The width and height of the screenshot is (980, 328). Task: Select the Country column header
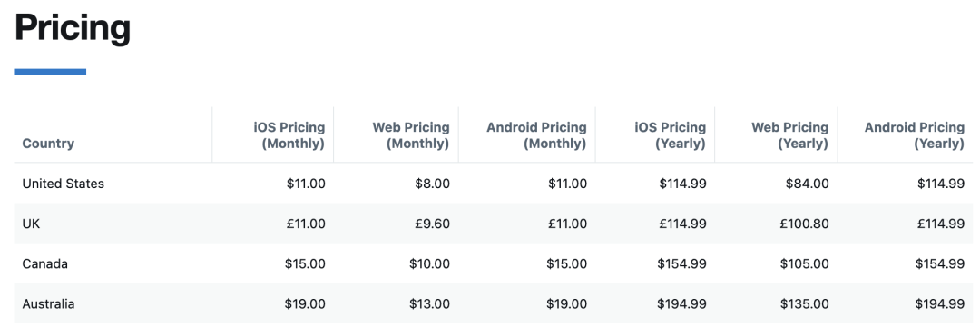(x=48, y=144)
